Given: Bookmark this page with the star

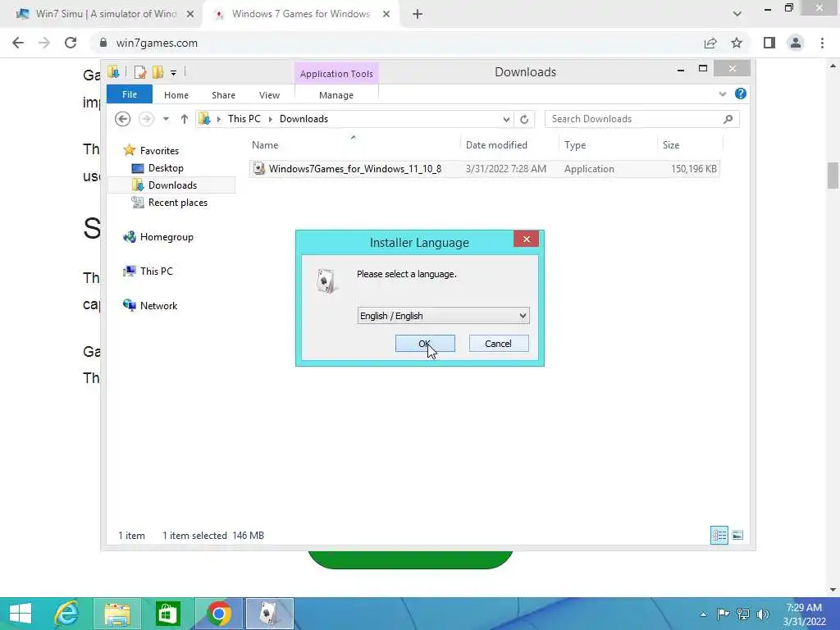Looking at the screenshot, I should pos(737,43).
